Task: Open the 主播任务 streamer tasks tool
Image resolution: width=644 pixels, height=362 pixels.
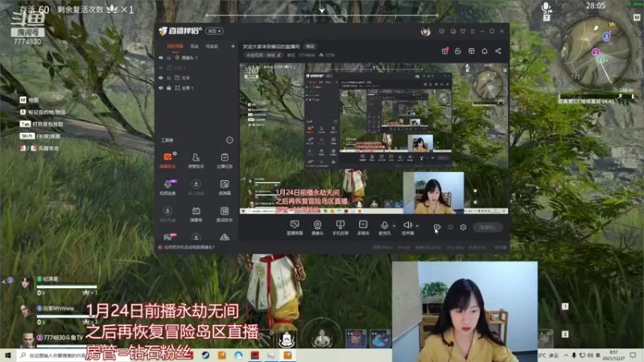Action: pyautogui.click(x=225, y=160)
